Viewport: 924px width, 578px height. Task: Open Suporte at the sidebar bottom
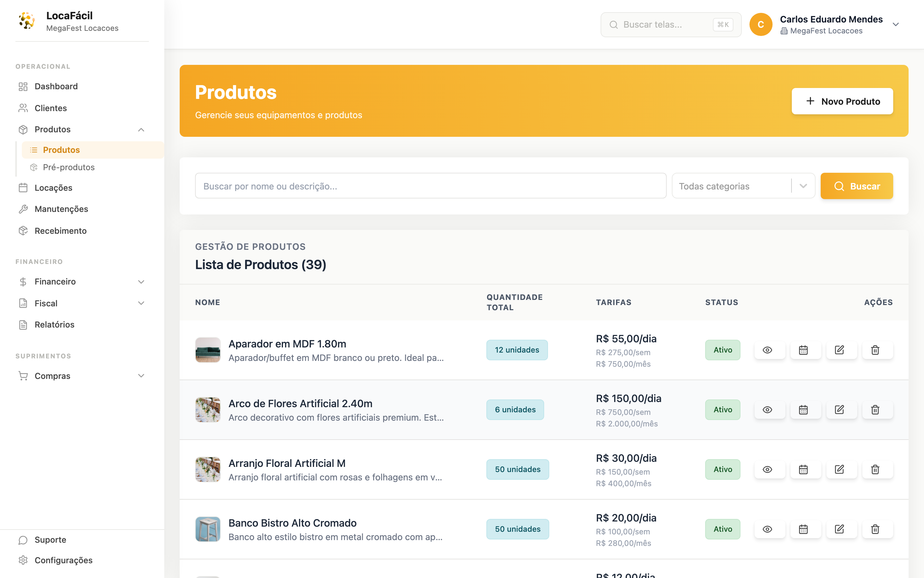pos(82,540)
